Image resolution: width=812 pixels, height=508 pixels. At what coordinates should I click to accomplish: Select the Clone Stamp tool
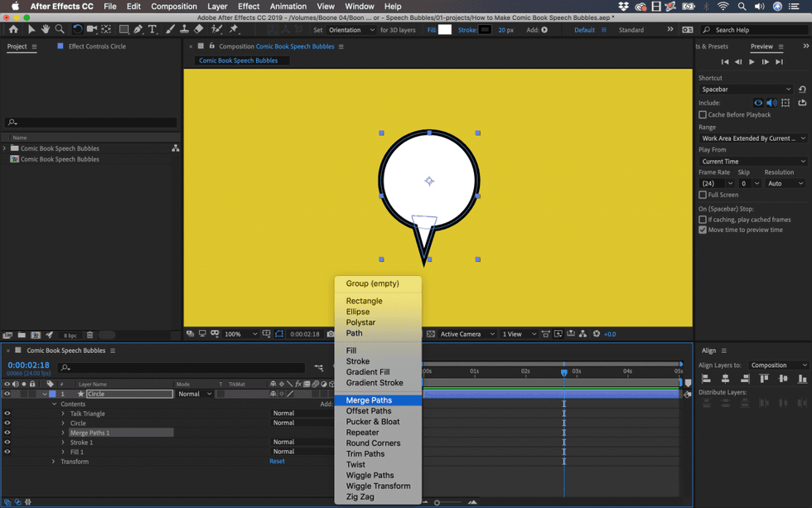tap(184, 30)
